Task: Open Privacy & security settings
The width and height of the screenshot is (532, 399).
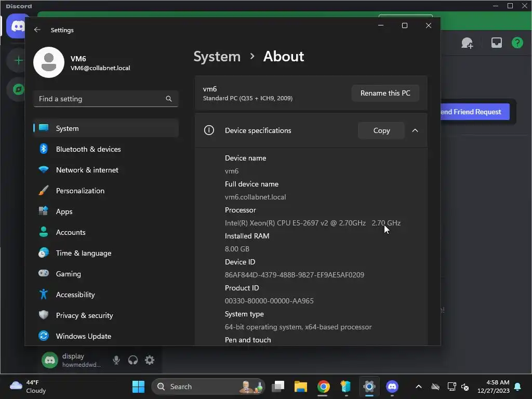Action: 106,315
